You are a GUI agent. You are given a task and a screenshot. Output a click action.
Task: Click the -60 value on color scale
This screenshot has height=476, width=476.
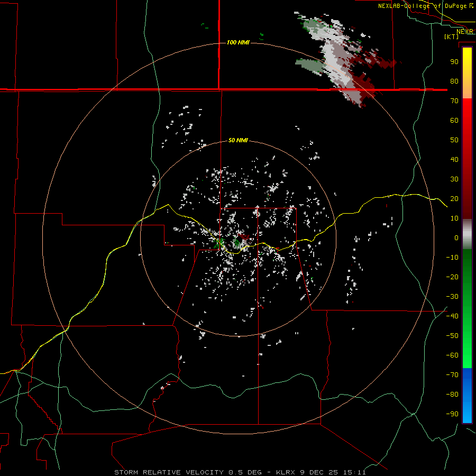452,355
